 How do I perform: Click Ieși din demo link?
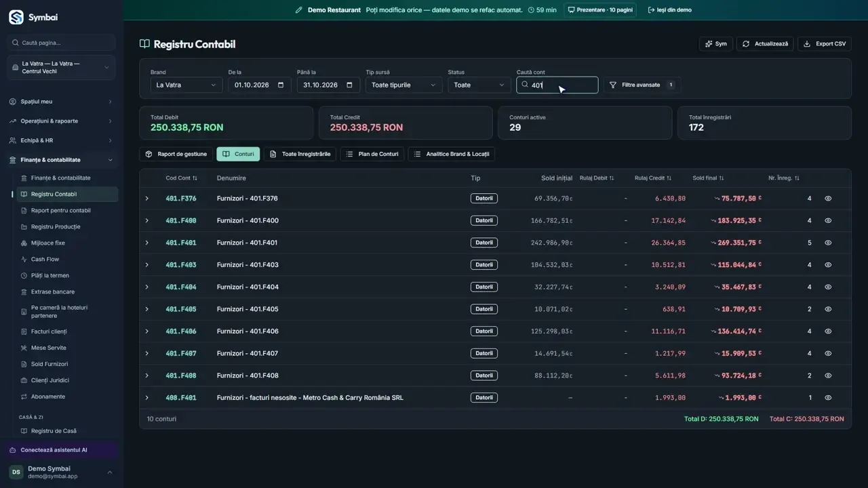pyautogui.click(x=670, y=10)
